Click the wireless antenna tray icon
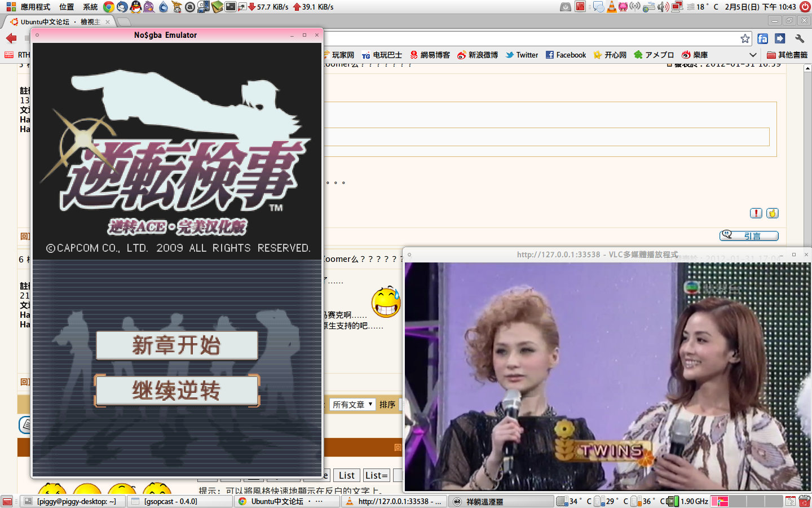This screenshot has width=812, height=508. click(636, 7)
